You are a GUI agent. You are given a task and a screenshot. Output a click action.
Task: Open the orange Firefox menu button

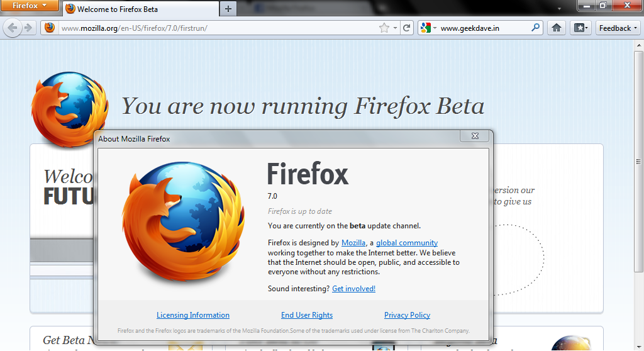(30, 6)
